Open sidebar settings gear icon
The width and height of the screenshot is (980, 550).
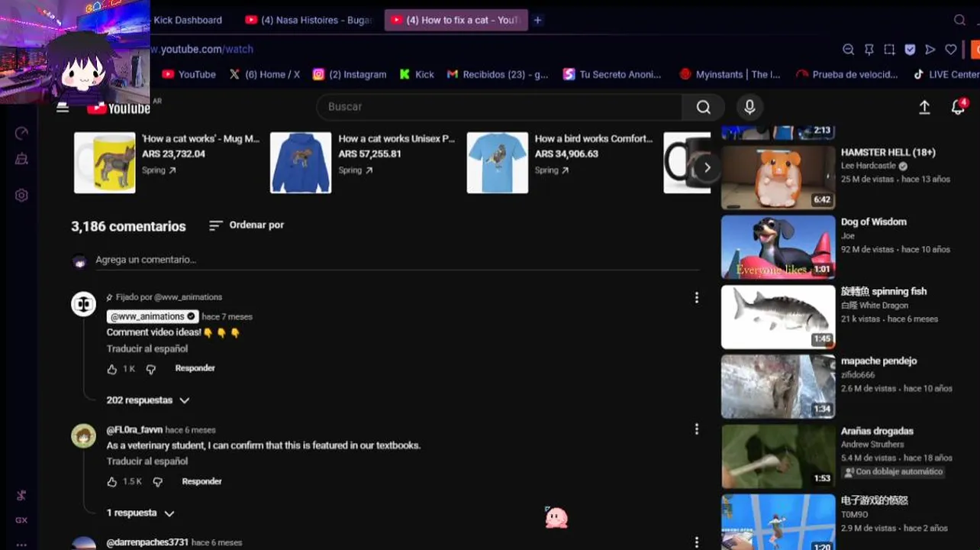[x=21, y=196]
